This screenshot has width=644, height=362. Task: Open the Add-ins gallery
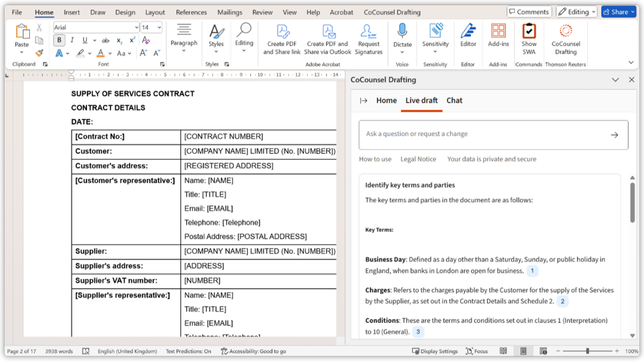click(x=498, y=36)
